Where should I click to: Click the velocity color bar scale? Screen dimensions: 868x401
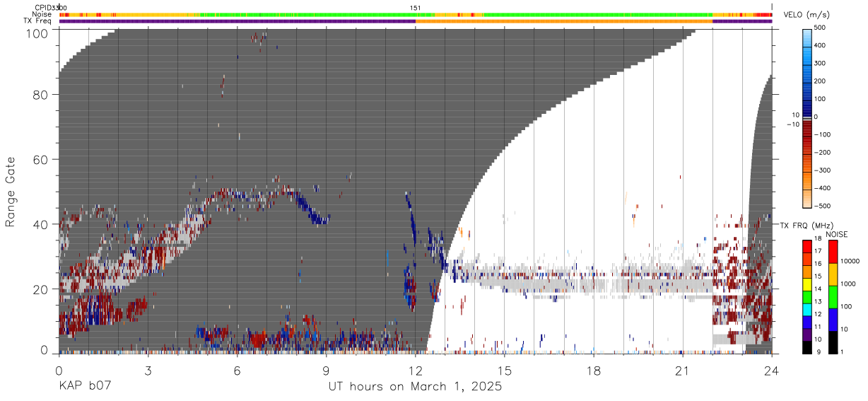[809, 117]
